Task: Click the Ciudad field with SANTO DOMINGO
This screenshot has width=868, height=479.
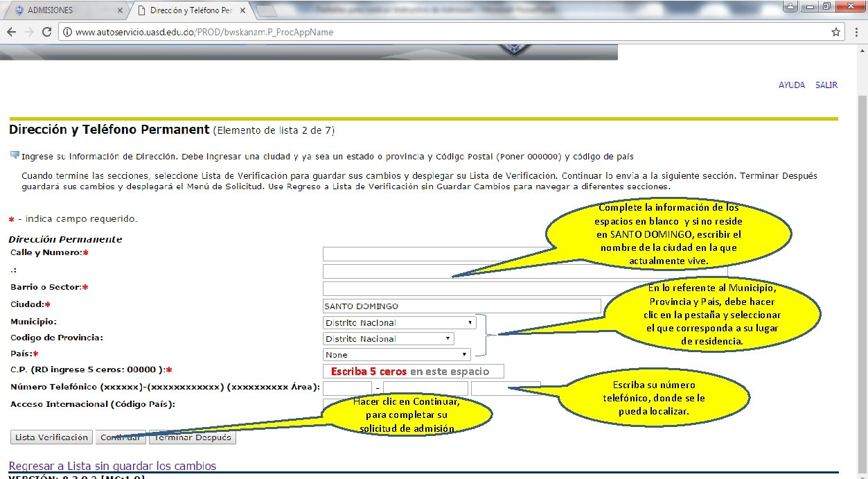Action: coord(461,306)
